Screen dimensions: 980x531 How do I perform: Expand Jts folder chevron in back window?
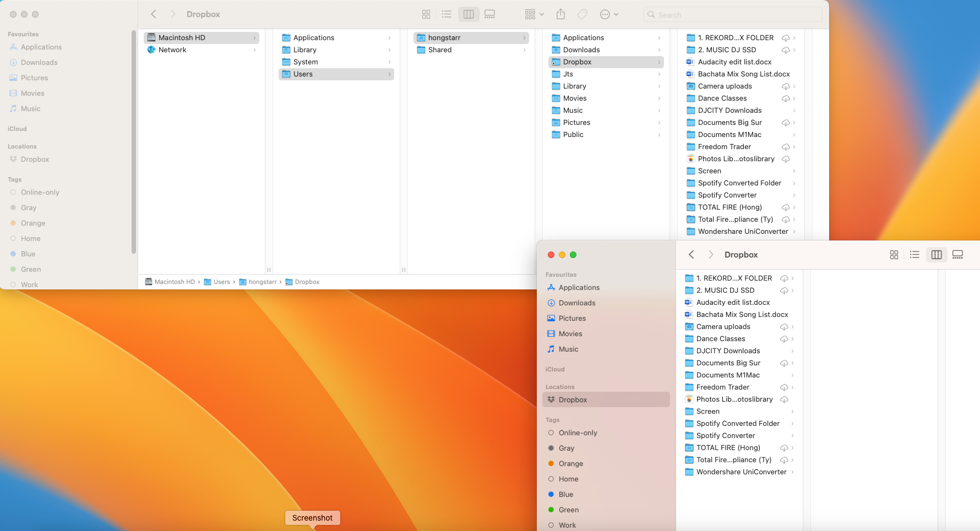pos(659,74)
